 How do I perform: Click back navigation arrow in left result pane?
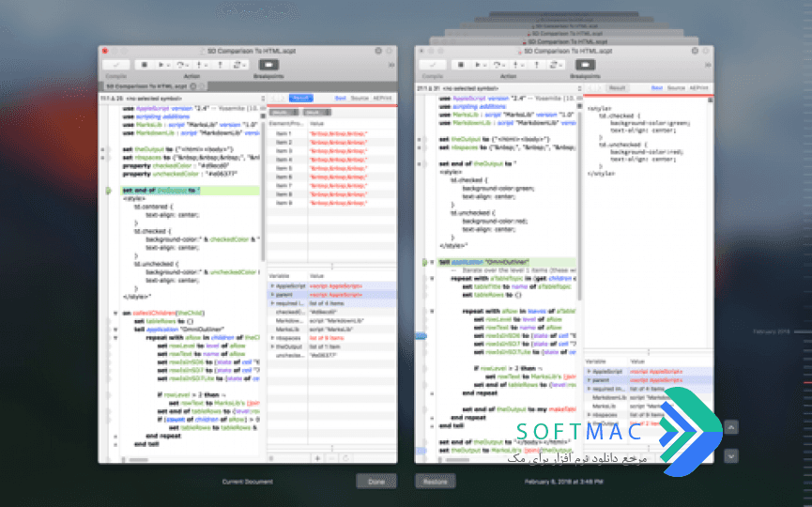click(x=274, y=98)
